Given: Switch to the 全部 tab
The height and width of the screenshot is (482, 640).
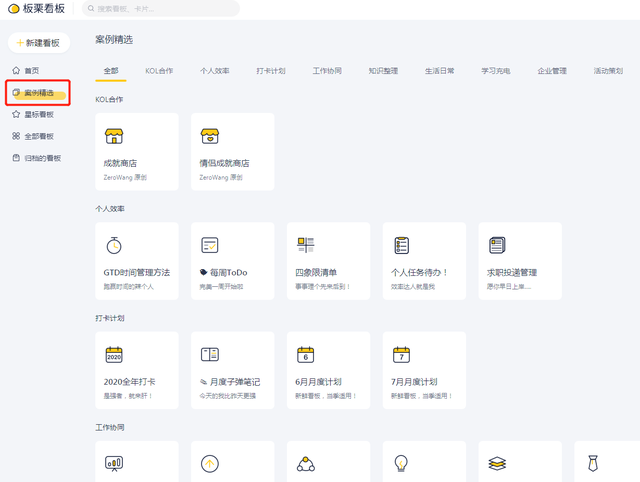Looking at the screenshot, I should pyautogui.click(x=111, y=71).
